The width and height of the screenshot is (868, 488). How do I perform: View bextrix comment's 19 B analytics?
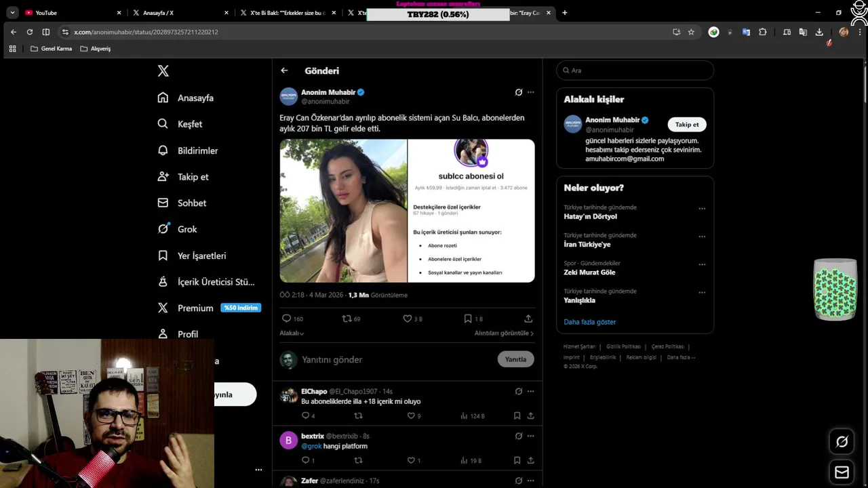tap(471, 460)
